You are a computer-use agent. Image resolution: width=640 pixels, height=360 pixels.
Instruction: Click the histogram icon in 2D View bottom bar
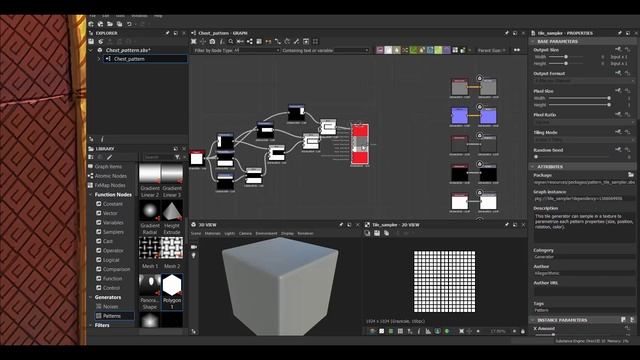(428, 331)
